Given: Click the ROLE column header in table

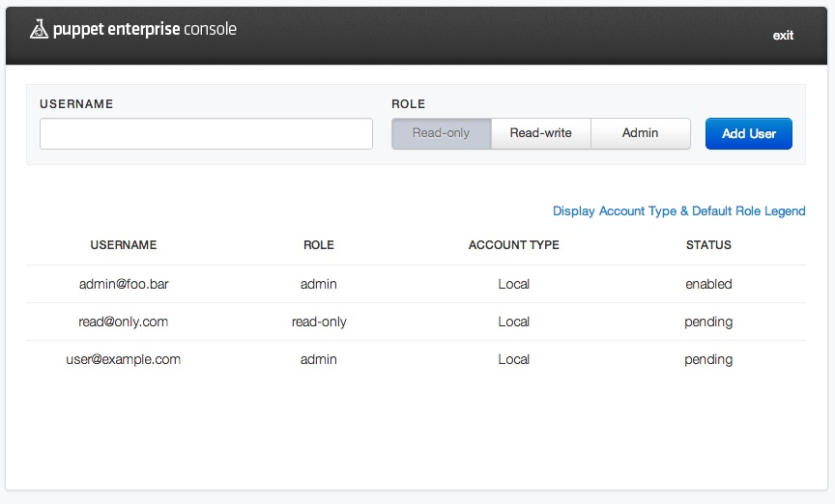Looking at the screenshot, I should [x=319, y=245].
